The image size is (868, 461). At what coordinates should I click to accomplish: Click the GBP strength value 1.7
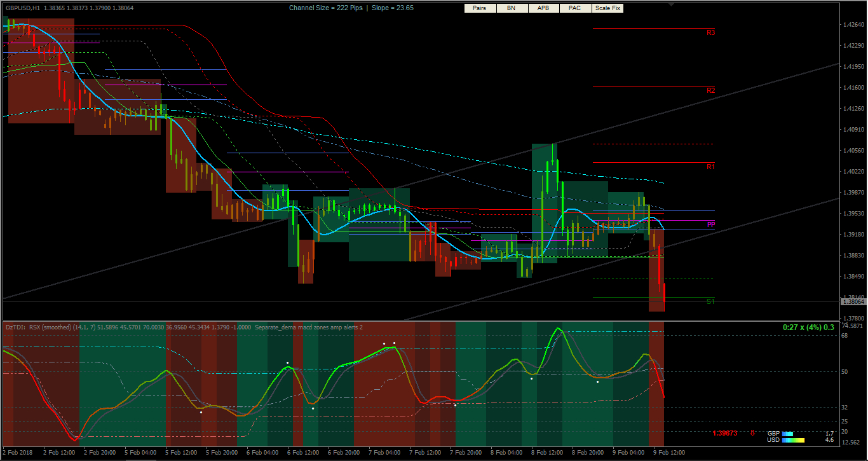pyautogui.click(x=829, y=433)
